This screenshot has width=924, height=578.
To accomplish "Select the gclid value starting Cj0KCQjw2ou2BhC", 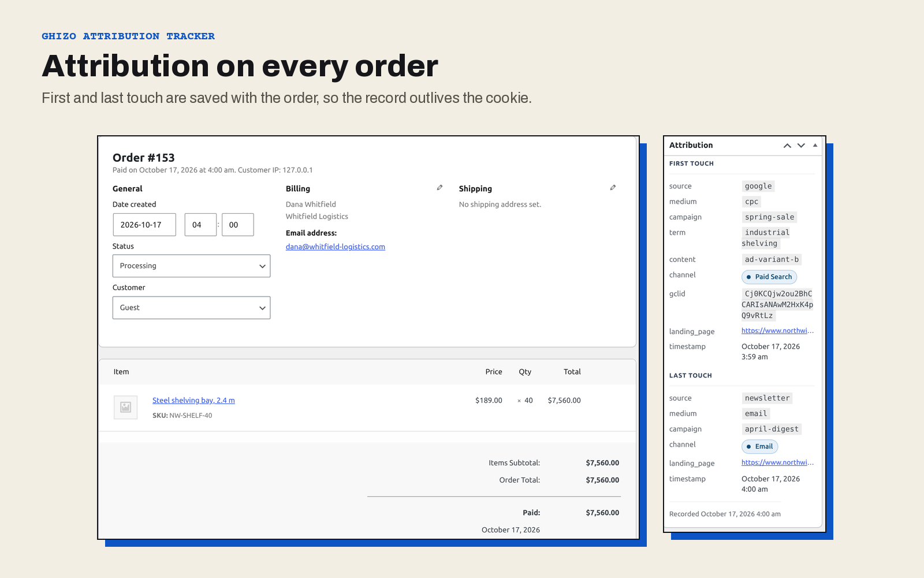I will (x=777, y=305).
